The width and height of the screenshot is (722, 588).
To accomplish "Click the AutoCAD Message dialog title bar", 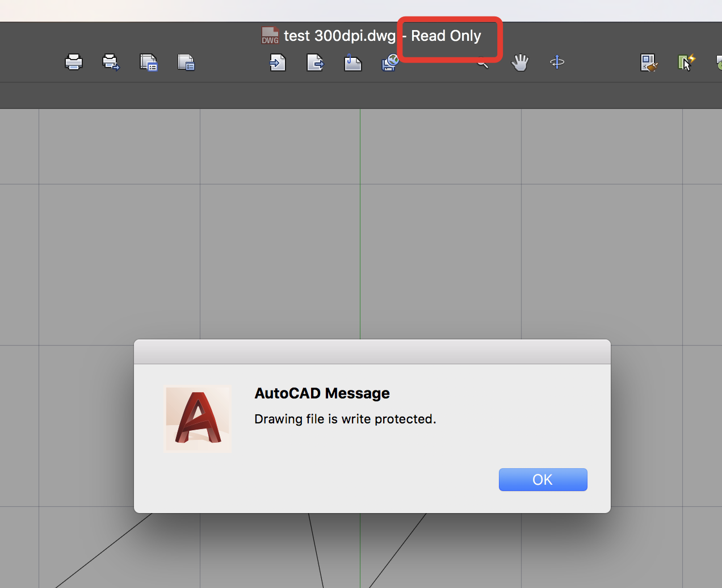I will (x=372, y=352).
